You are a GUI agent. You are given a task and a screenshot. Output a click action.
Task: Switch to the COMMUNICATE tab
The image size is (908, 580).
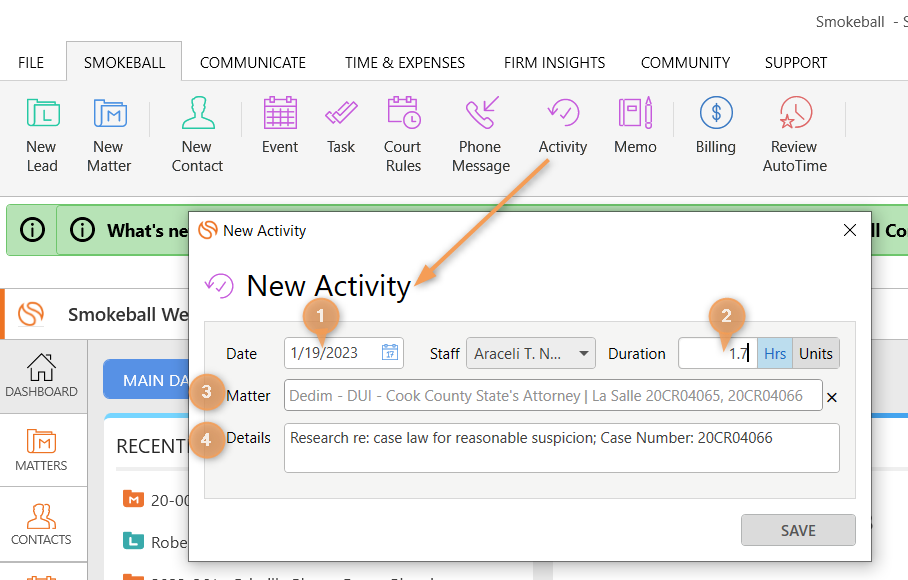point(252,63)
